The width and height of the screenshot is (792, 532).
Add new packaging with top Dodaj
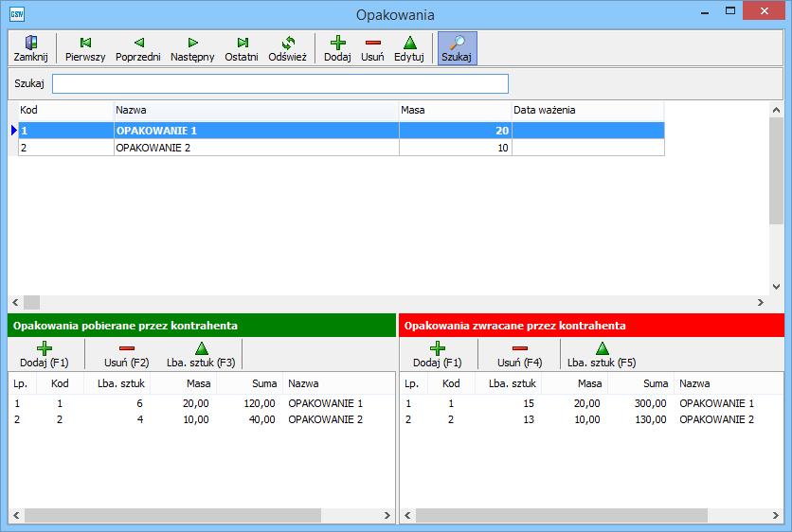(x=337, y=48)
